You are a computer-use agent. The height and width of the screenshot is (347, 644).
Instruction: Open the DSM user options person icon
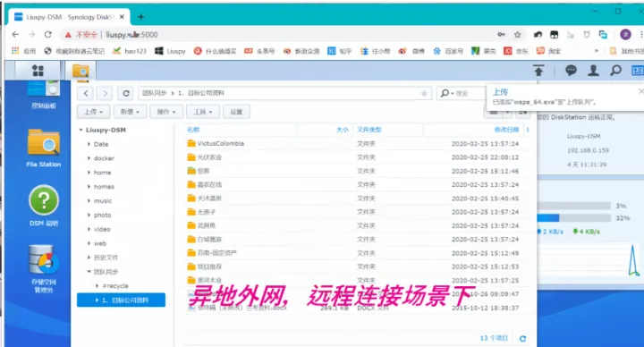(593, 71)
